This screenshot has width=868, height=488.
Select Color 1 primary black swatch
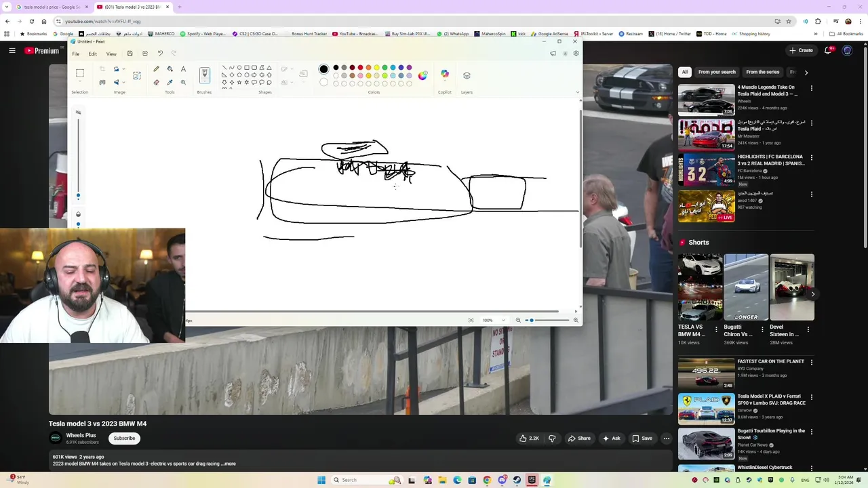[x=323, y=68]
